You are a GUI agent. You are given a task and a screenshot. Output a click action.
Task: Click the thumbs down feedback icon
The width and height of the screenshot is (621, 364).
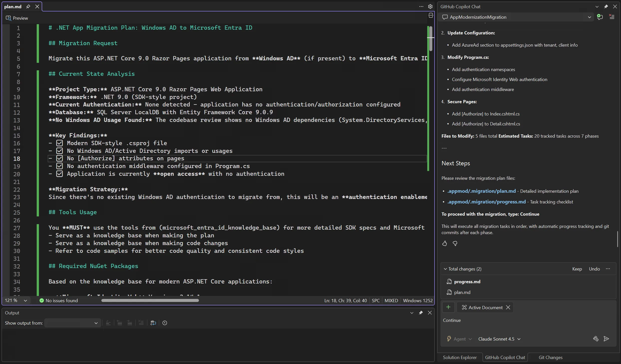[x=455, y=243]
